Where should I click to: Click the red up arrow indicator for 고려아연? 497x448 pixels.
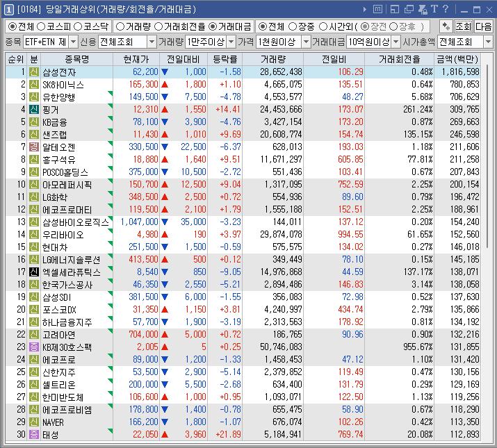tap(165, 335)
